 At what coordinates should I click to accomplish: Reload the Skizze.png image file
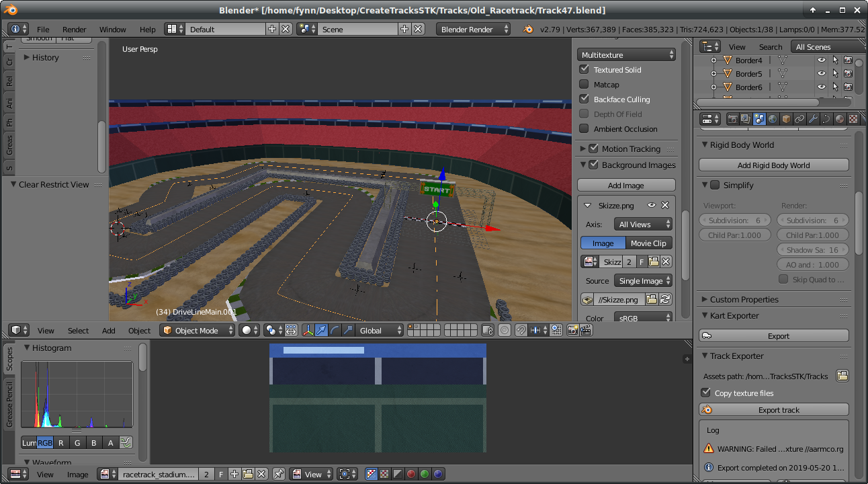tap(665, 300)
